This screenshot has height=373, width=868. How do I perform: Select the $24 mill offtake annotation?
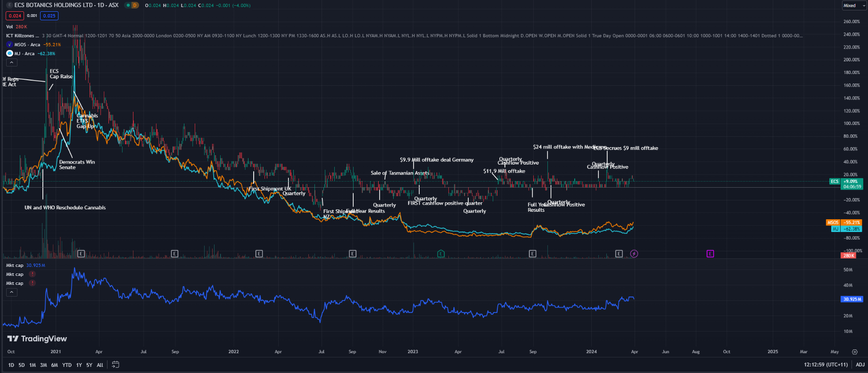[570, 147]
